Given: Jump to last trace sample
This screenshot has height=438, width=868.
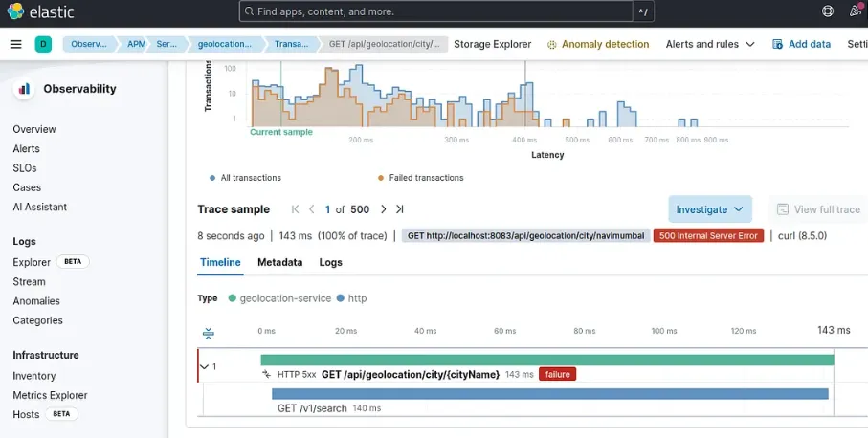Looking at the screenshot, I should click(400, 209).
